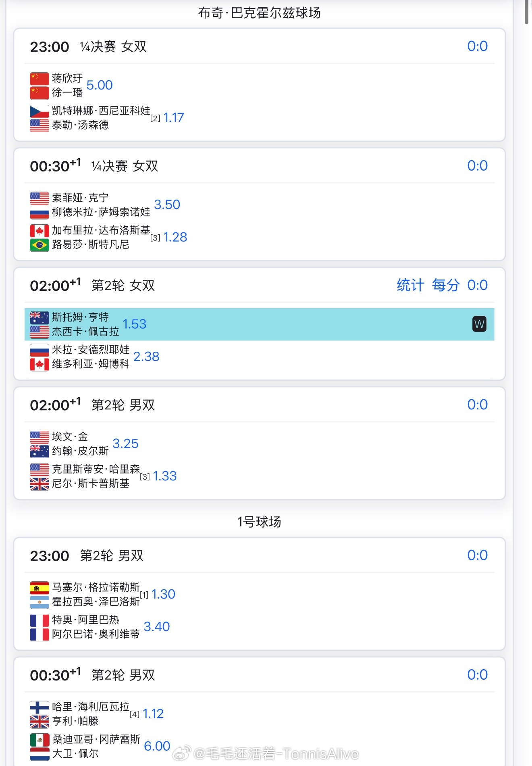Click 布奇·巴克霍尔兹球场 court header
The width and height of the screenshot is (532, 766).
[x=259, y=13]
